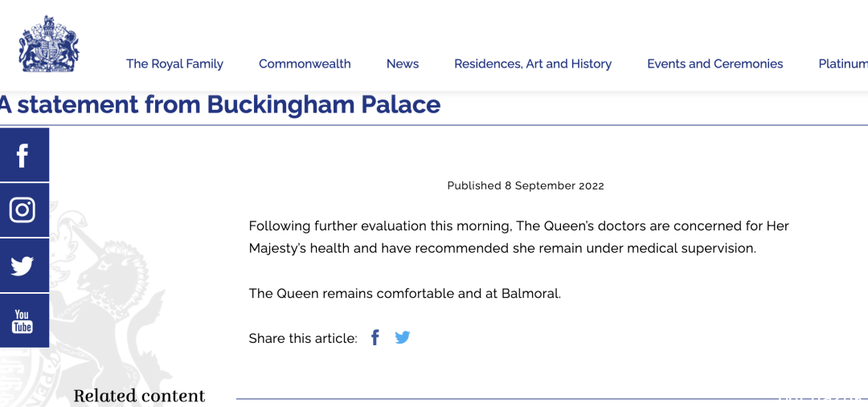This screenshot has width=868, height=407.
Task: Open the Commonwealth menu item
Action: (305, 63)
